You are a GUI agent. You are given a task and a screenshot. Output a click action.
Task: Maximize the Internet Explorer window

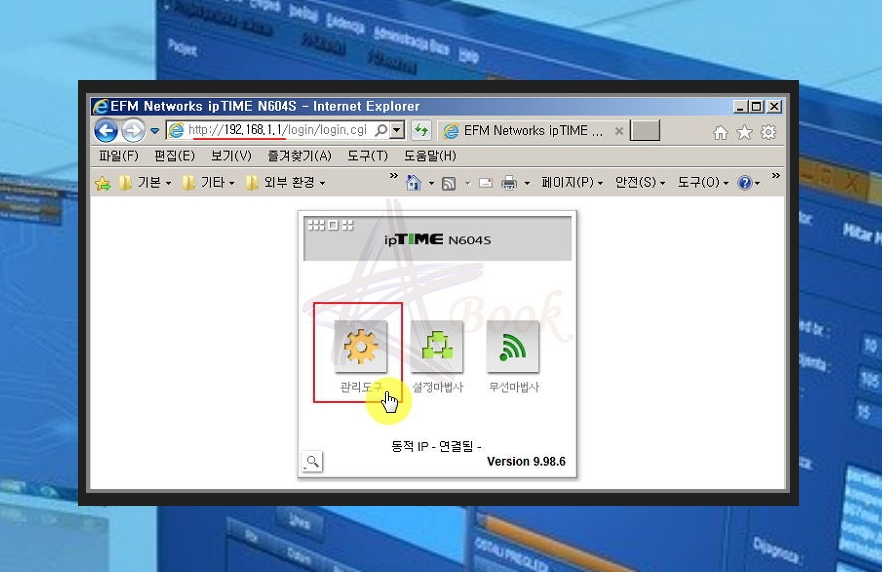pyautogui.click(x=757, y=106)
